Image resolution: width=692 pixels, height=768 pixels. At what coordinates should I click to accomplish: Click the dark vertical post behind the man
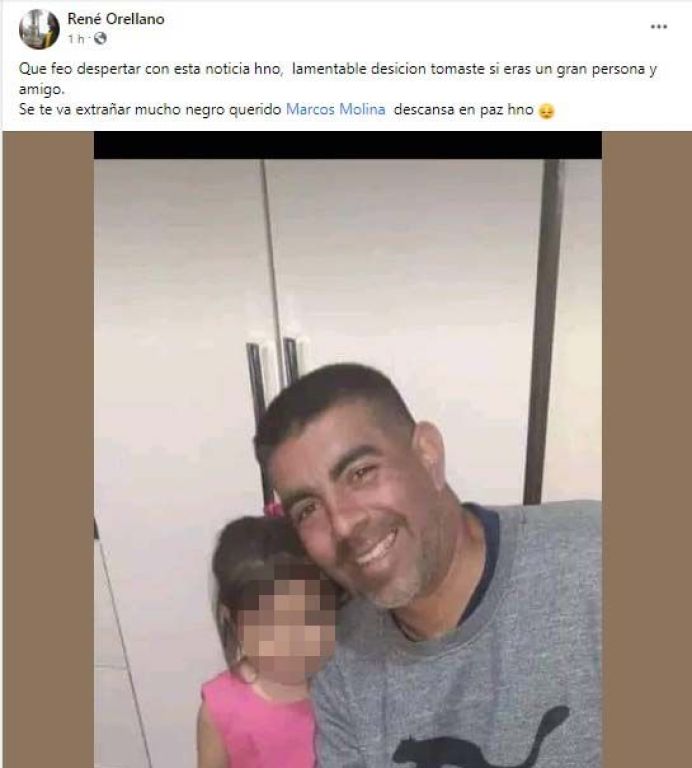(x=544, y=331)
